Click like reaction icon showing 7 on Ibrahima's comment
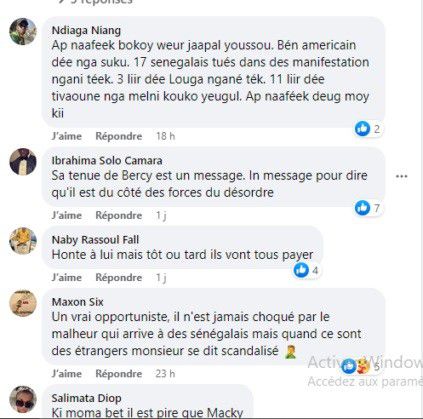This screenshot has height=419, width=423. pyautogui.click(x=362, y=208)
